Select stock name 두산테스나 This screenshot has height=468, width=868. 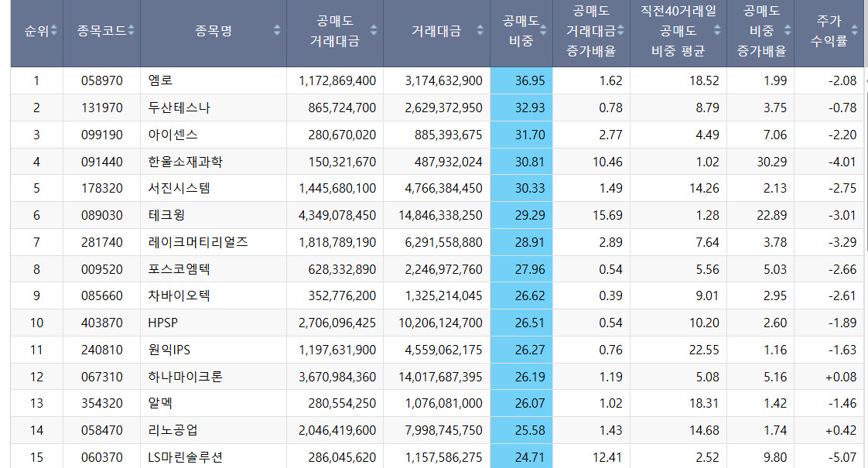point(179,108)
